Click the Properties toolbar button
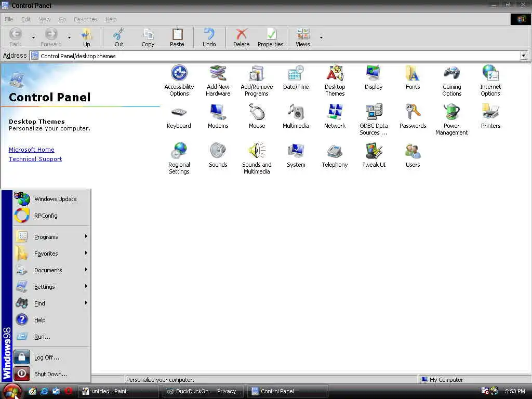532x399 pixels. point(270,37)
